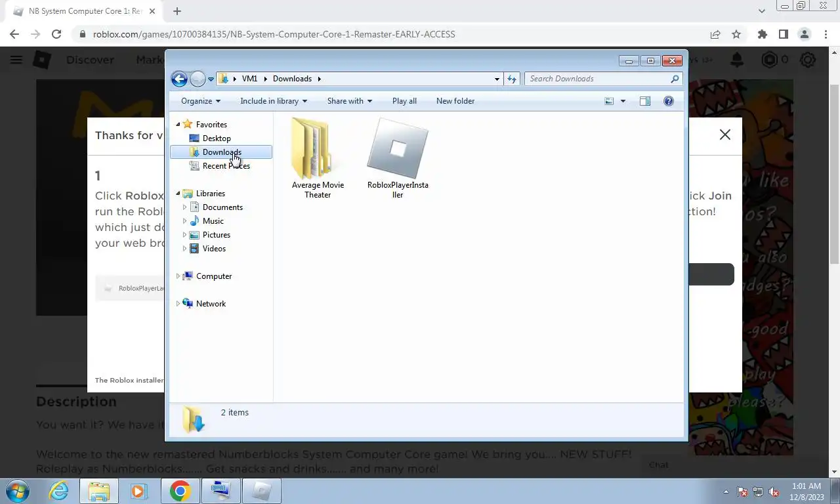Open the Chrome extensions puzzle icon
The image size is (840, 504).
pos(762,34)
